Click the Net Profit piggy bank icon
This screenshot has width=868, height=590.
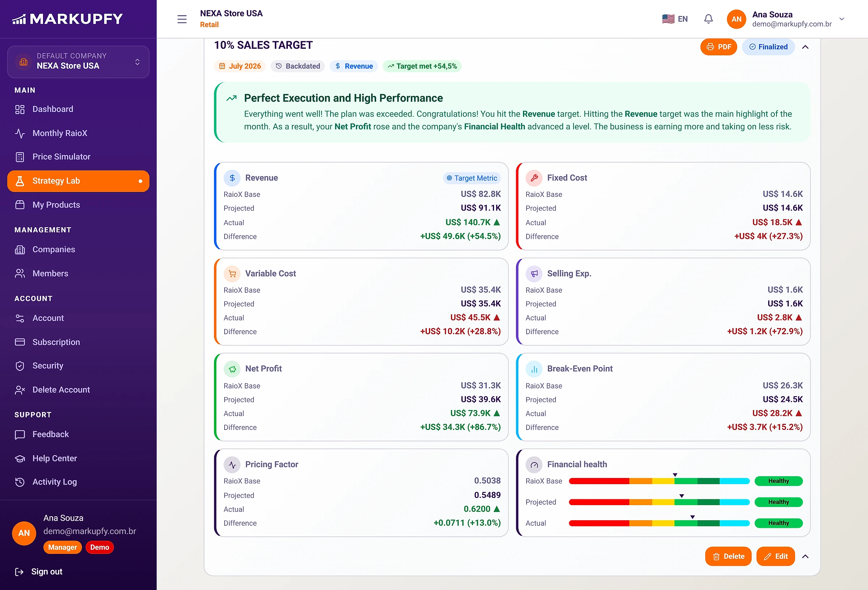click(x=232, y=369)
